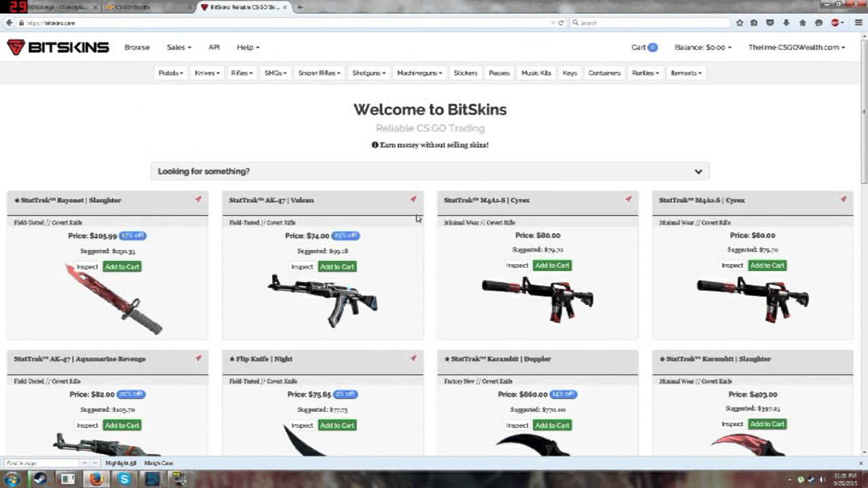Viewport: 868px width, 488px height.
Task: Go to Firefox home page icon
Action: click(x=802, y=22)
